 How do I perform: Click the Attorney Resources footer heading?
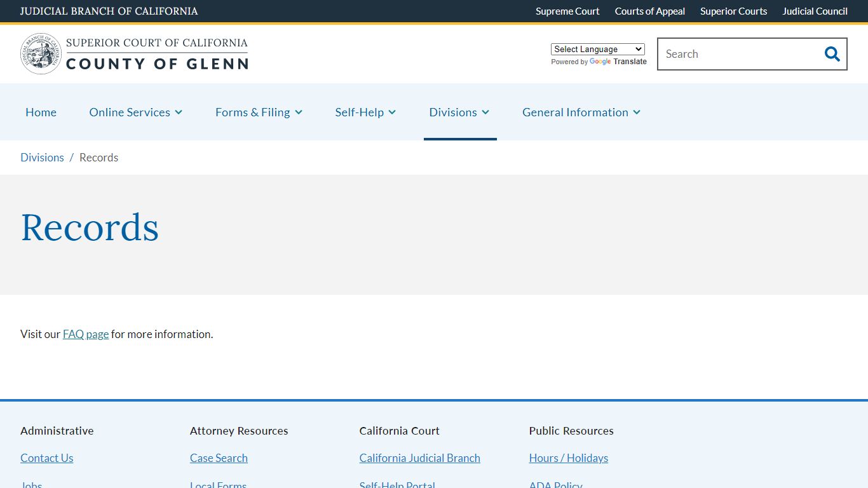[x=239, y=431]
